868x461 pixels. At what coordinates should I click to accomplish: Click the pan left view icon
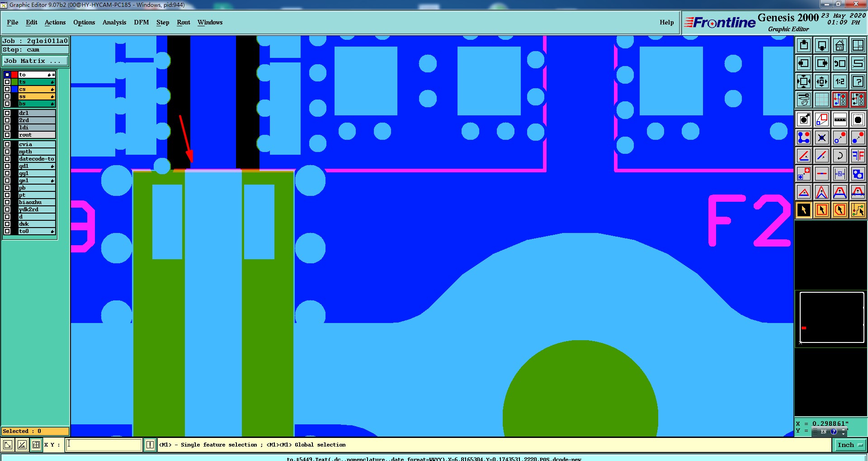tap(804, 63)
